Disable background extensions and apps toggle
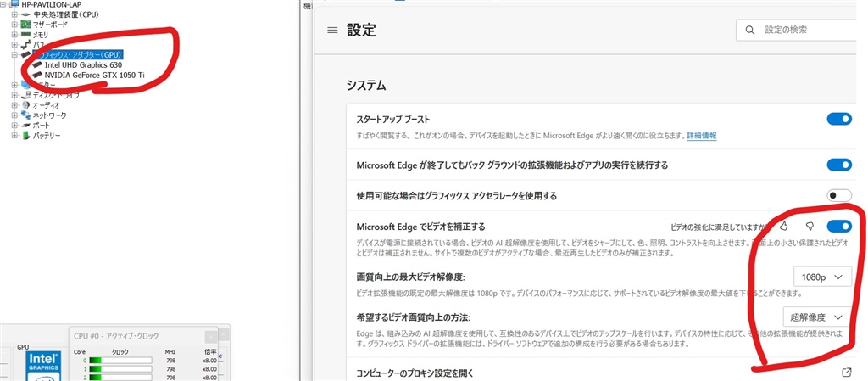This screenshot has width=868, height=381. click(838, 165)
